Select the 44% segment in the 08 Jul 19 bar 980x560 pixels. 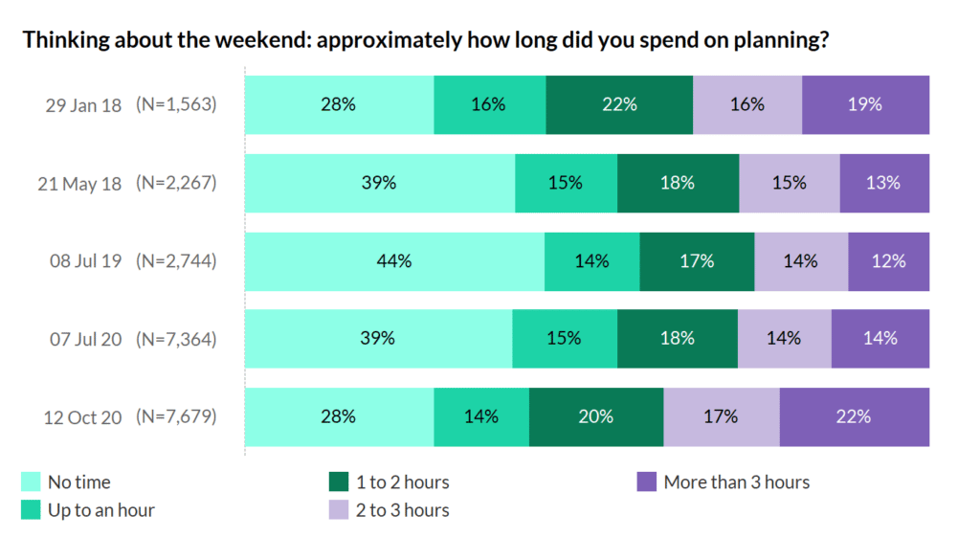pos(394,260)
